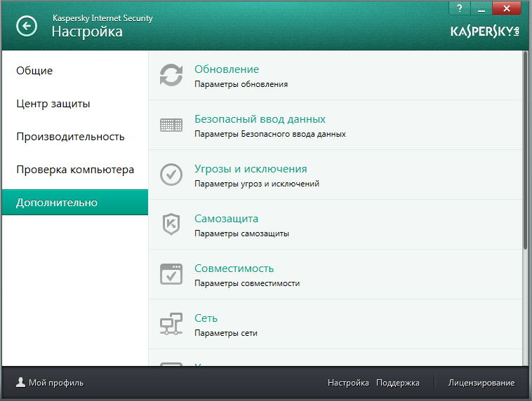The width and height of the screenshot is (532, 401).
Task: Open the Обновление settings link
Action: click(x=227, y=69)
